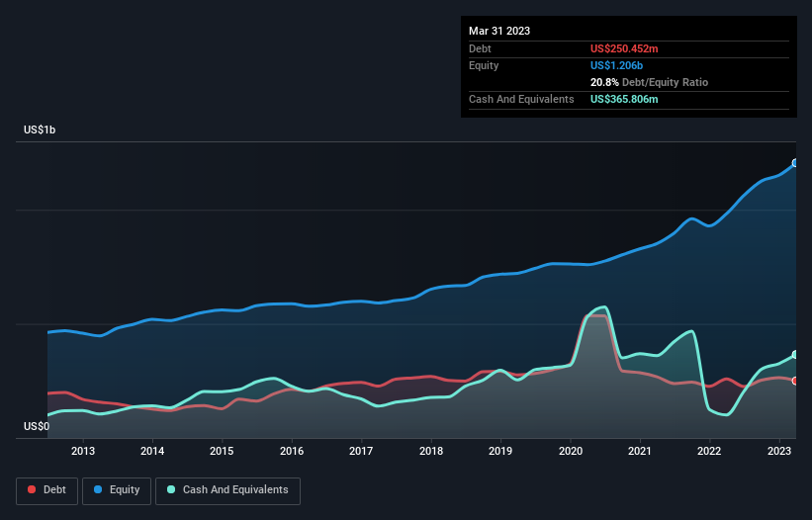The height and width of the screenshot is (520, 812).
Task: Click the teal Cash And Equivalents legend dot
Action: (171, 489)
